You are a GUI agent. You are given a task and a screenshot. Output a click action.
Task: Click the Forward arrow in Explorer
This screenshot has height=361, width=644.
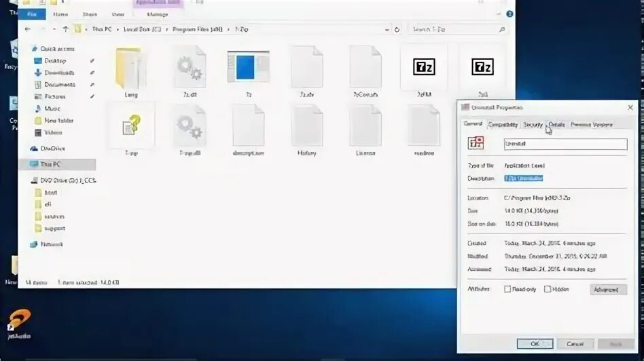42,29
